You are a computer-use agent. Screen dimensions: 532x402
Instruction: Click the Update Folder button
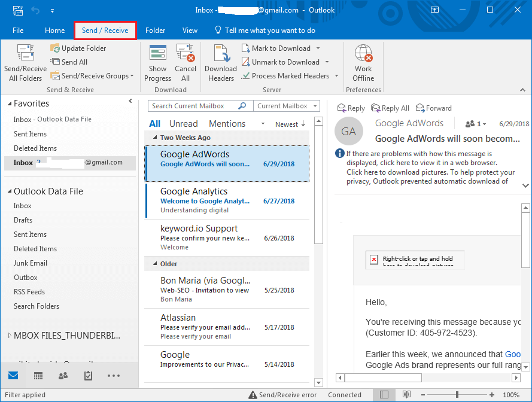(78, 48)
